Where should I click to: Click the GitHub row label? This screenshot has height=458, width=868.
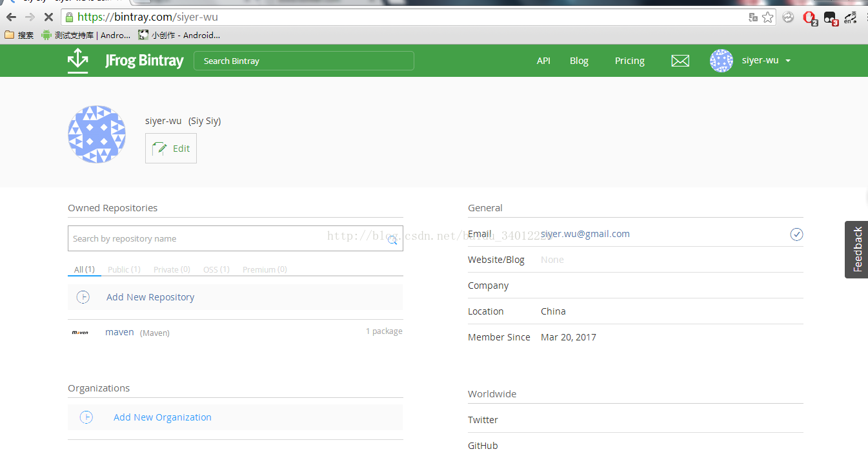coord(483,446)
